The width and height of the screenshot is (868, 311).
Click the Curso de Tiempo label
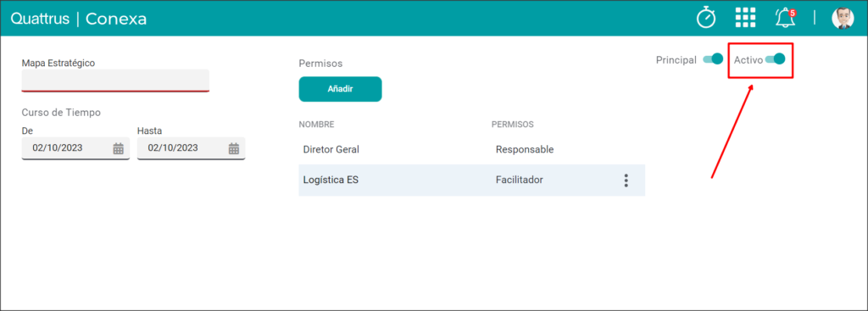click(x=61, y=113)
